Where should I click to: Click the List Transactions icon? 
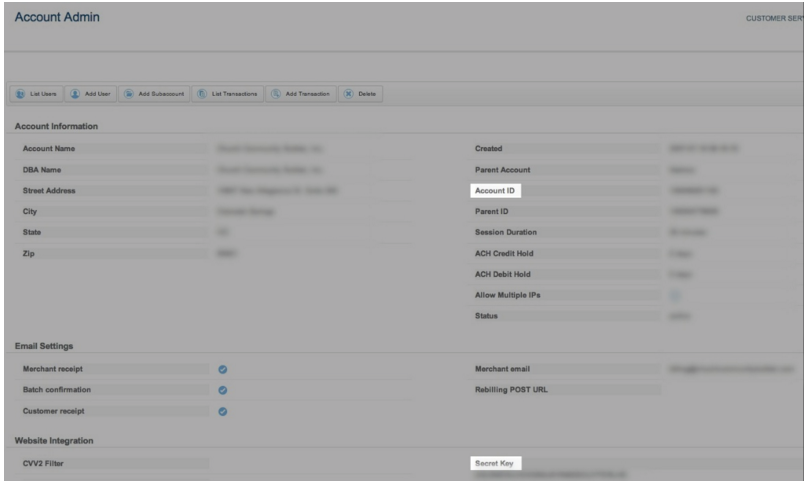(x=202, y=94)
